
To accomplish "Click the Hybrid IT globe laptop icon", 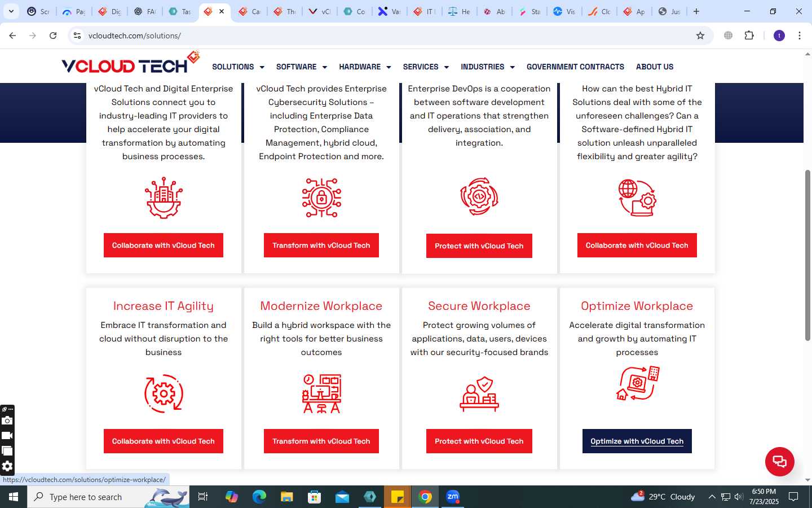I will pyautogui.click(x=637, y=198).
